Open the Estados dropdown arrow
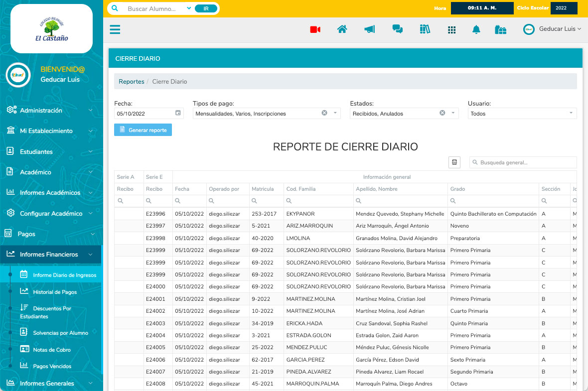This screenshot has width=588, height=391. tap(453, 113)
